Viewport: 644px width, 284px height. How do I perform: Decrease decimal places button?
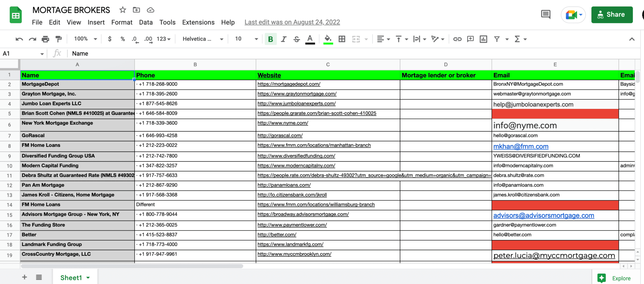pyautogui.click(x=135, y=39)
